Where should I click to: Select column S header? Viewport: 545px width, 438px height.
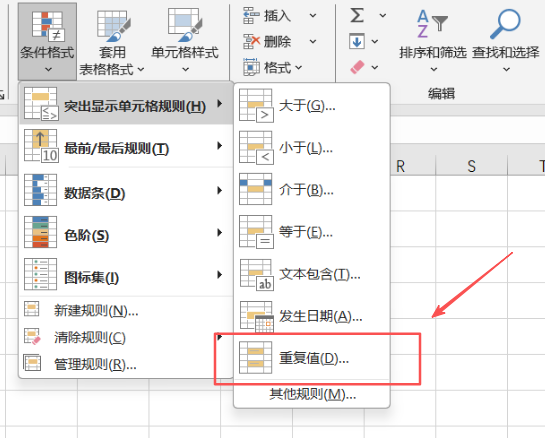(x=471, y=166)
